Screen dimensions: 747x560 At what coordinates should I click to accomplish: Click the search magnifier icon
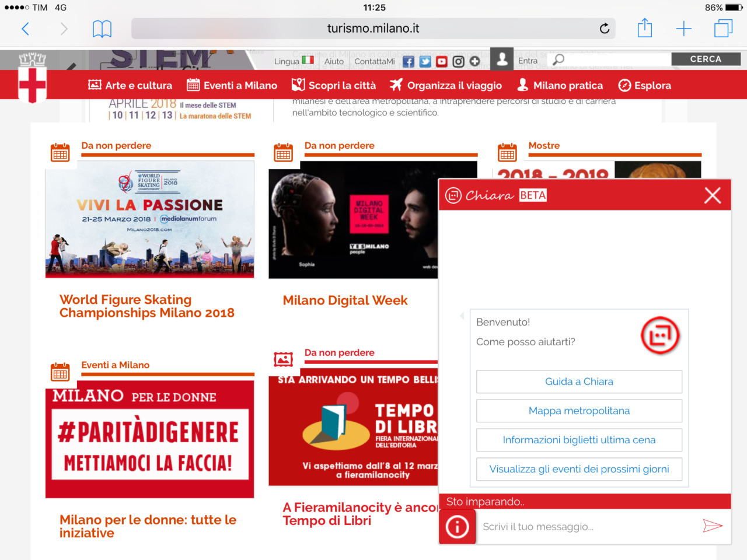tap(558, 60)
